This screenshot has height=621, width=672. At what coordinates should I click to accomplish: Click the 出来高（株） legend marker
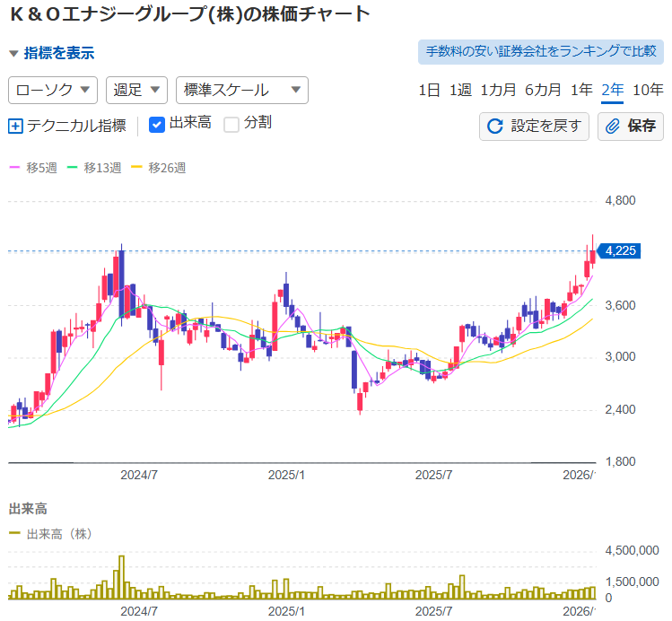click(x=14, y=534)
